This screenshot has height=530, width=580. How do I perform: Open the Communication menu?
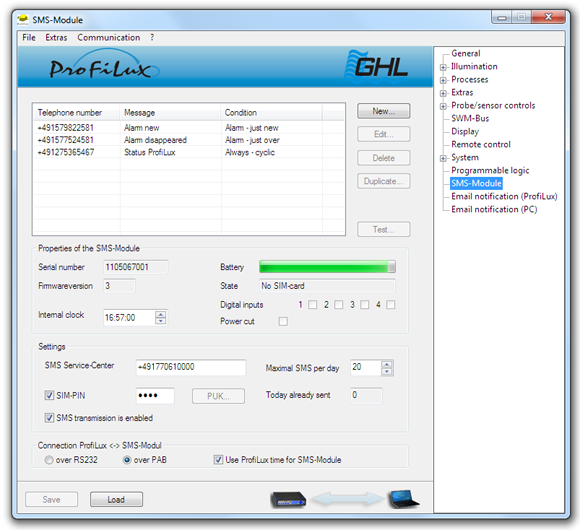108,37
